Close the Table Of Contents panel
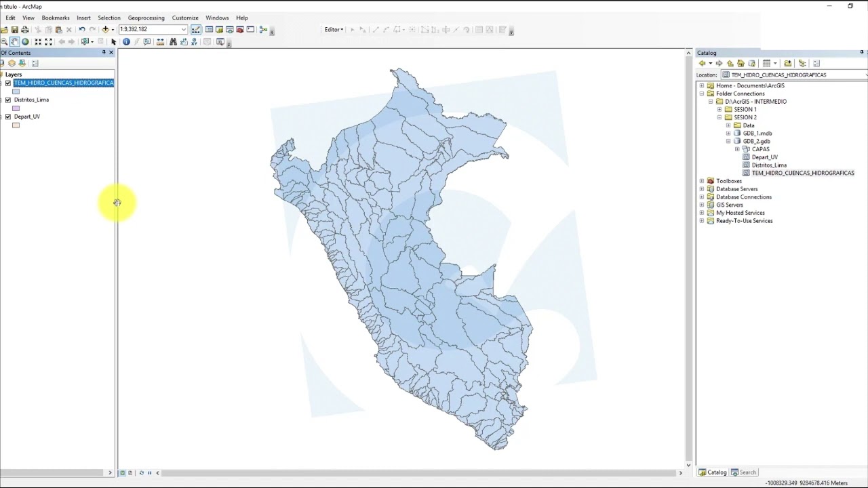 [x=111, y=53]
